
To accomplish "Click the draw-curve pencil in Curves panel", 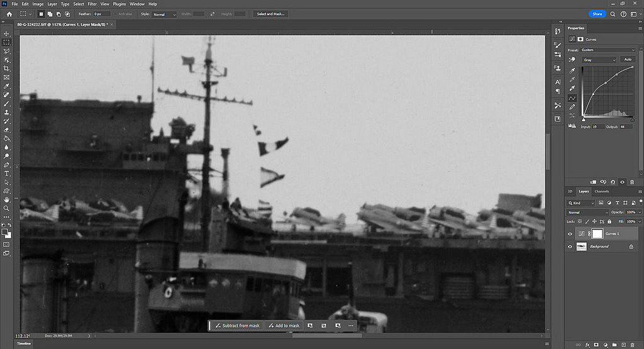I will 572,107.
